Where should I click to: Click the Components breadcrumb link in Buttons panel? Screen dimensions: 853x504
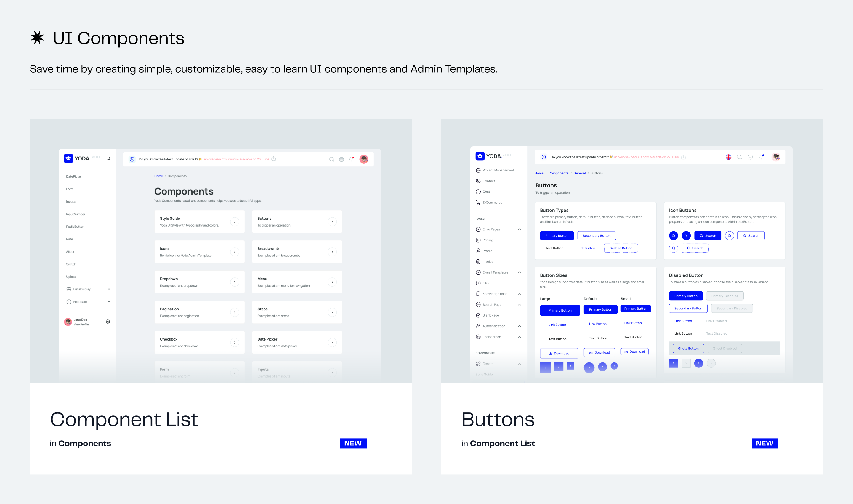[x=558, y=173]
